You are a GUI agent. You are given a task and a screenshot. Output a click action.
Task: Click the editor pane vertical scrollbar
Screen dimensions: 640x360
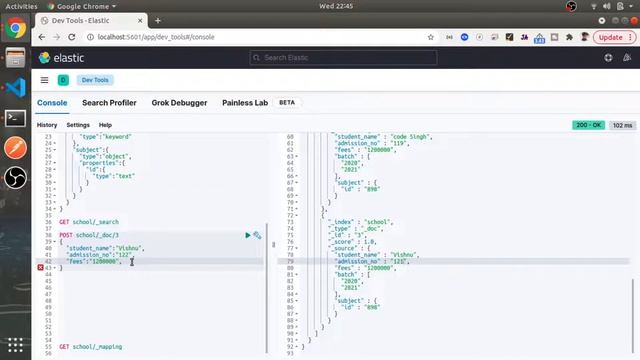pyautogui.click(x=267, y=288)
